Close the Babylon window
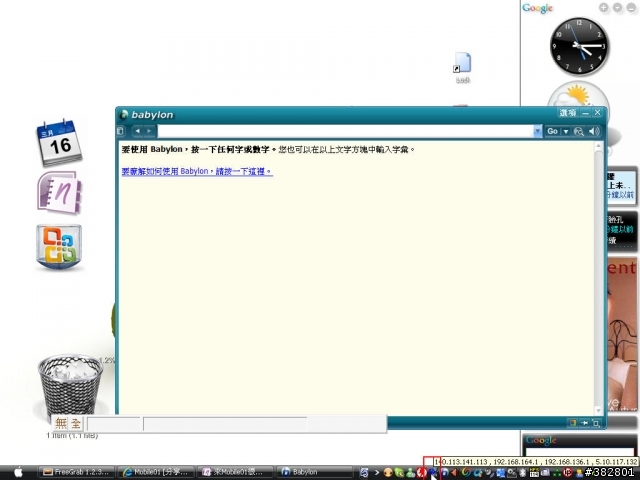Image resolution: width=640 pixels, height=480 pixels. pos(598,113)
